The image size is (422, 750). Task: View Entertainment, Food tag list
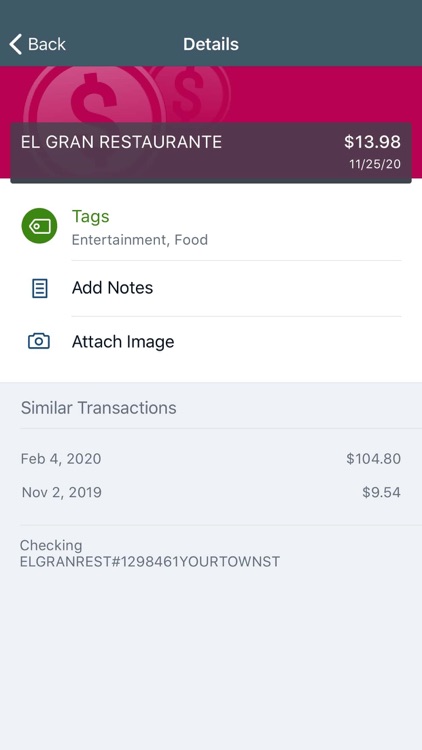pos(140,240)
